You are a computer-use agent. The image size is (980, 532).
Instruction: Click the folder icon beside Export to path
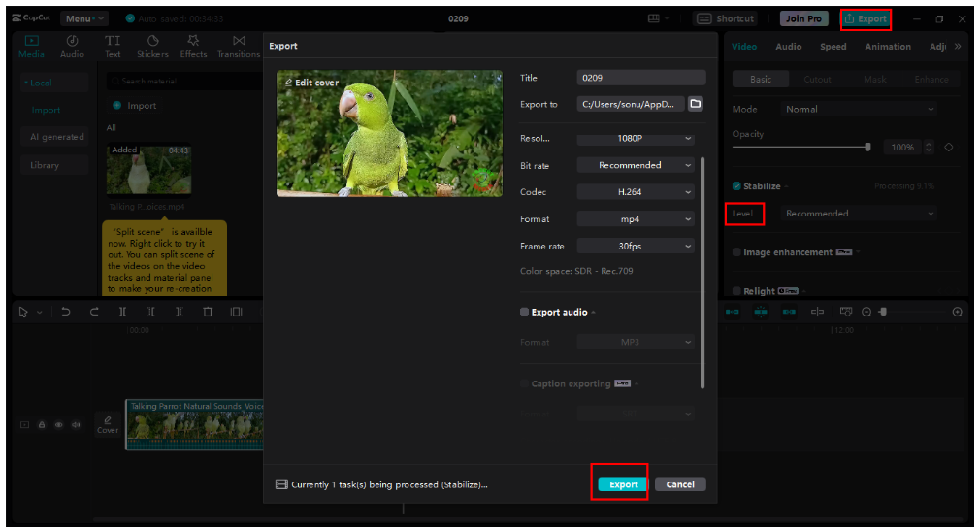[695, 104]
